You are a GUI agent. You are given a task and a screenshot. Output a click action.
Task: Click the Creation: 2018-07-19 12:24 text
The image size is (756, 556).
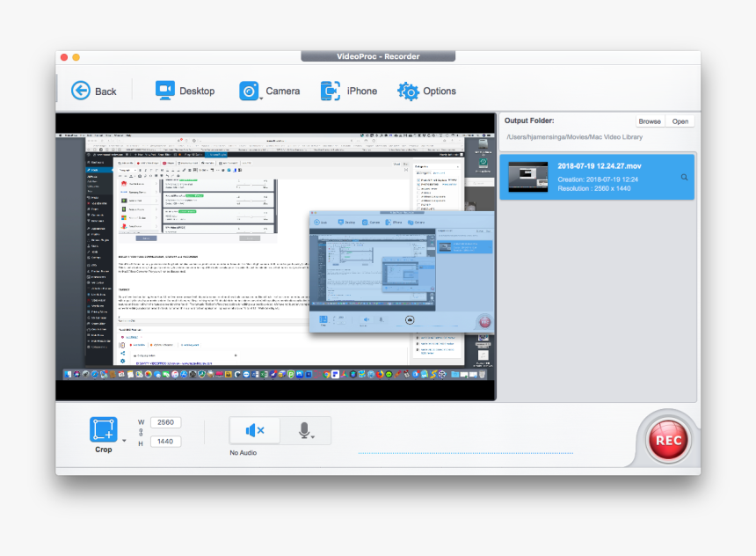pyautogui.click(x=598, y=179)
